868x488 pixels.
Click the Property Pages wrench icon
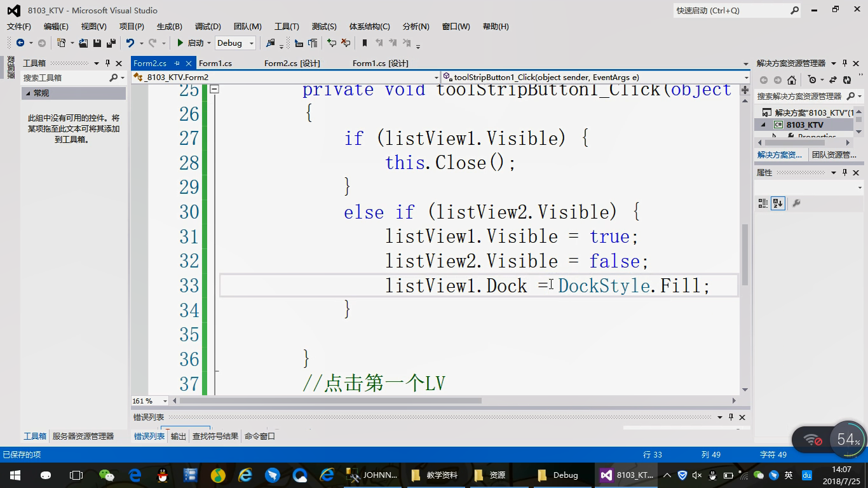tap(796, 203)
